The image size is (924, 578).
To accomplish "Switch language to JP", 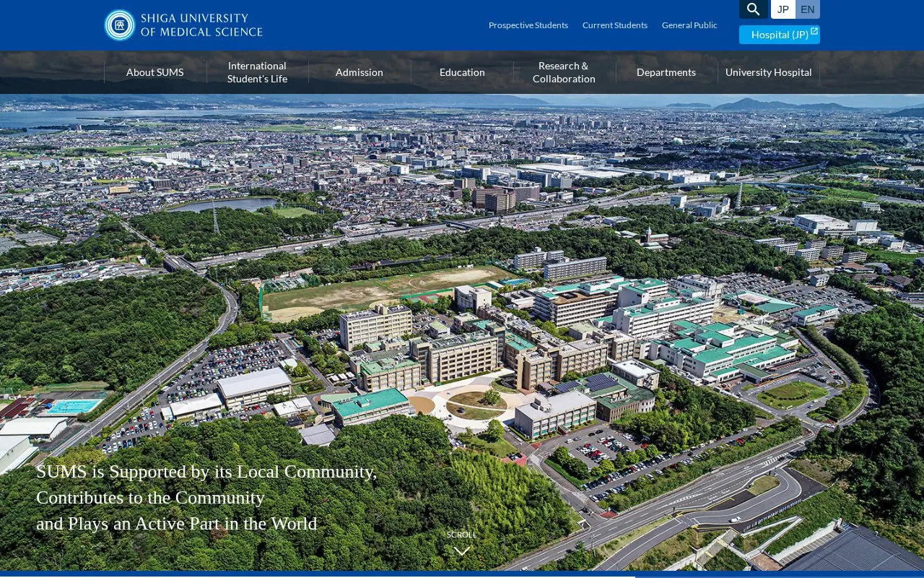I will pyautogui.click(x=783, y=9).
